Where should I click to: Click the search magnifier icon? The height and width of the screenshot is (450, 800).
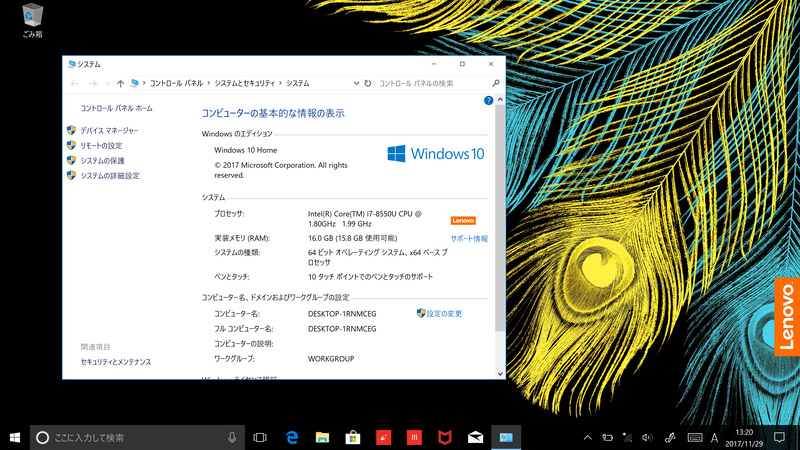(x=495, y=83)
